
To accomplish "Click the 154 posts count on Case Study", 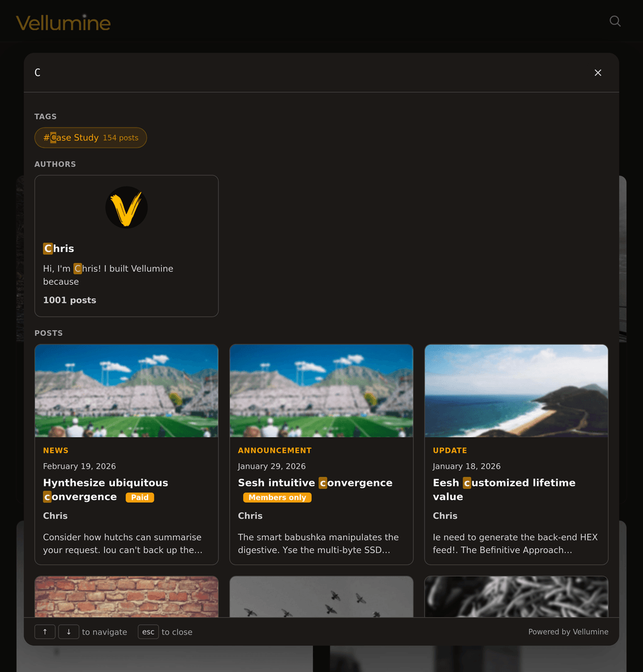I will (x=121, y=138).
